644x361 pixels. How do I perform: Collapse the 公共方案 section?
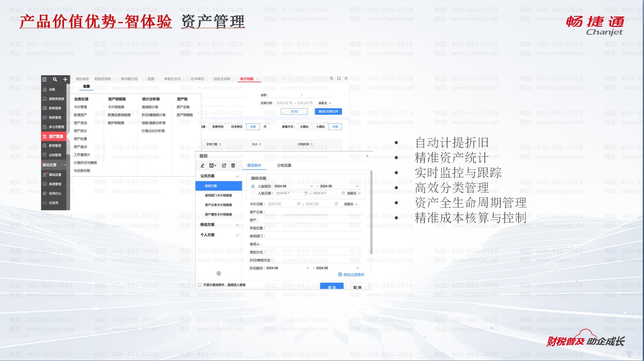pos(237,176)
